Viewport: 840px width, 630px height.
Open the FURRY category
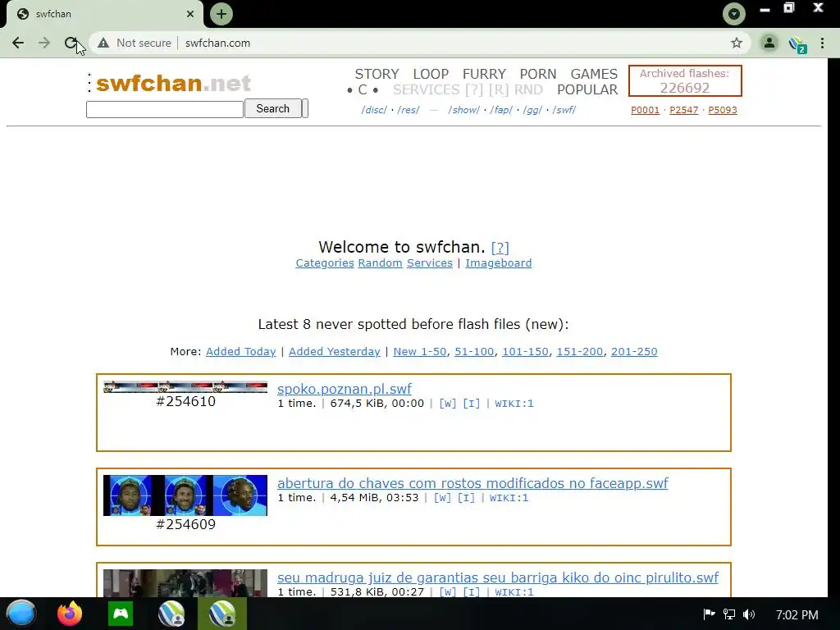pos(484,74)
